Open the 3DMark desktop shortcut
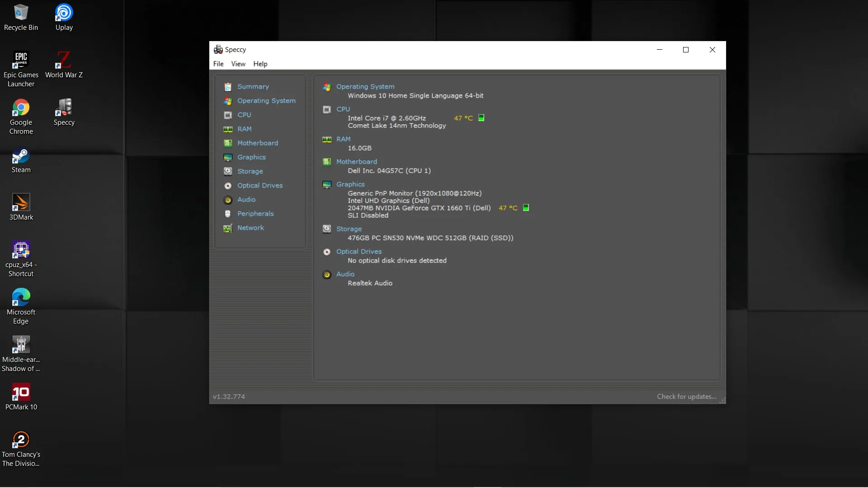This screenshot has width=868, height=488. [x=21, y=207]
